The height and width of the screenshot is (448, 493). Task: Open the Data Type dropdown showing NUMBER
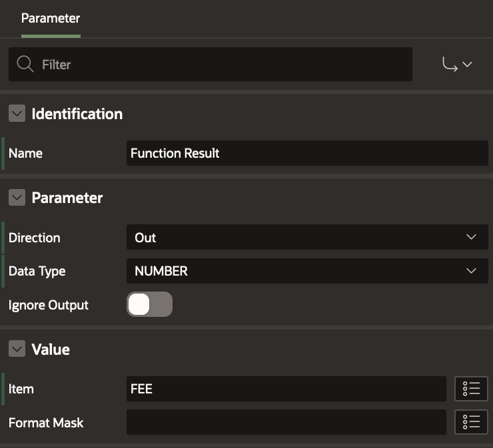[306, 271]
